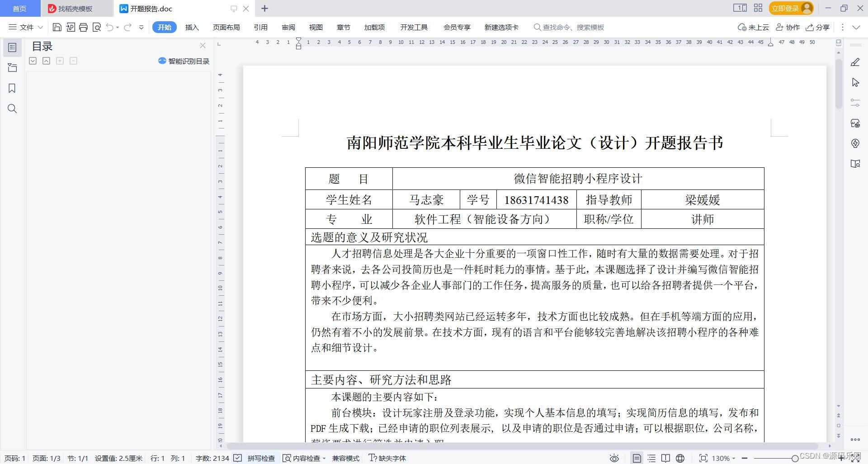Image resolution: width=868 pixels, height=464 pixels.
Task: Collapse outline levels up-arrow button in 目录 pane
Action: coord(46,61)
